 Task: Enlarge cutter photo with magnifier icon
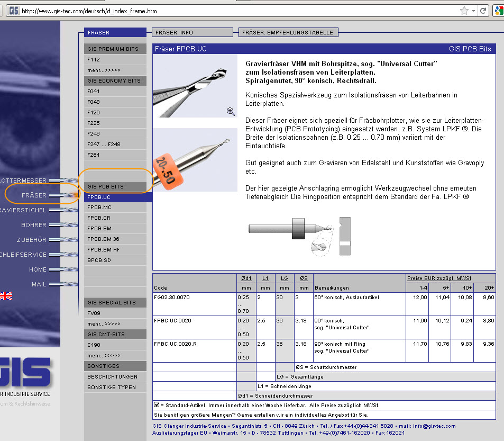(231, 112)
